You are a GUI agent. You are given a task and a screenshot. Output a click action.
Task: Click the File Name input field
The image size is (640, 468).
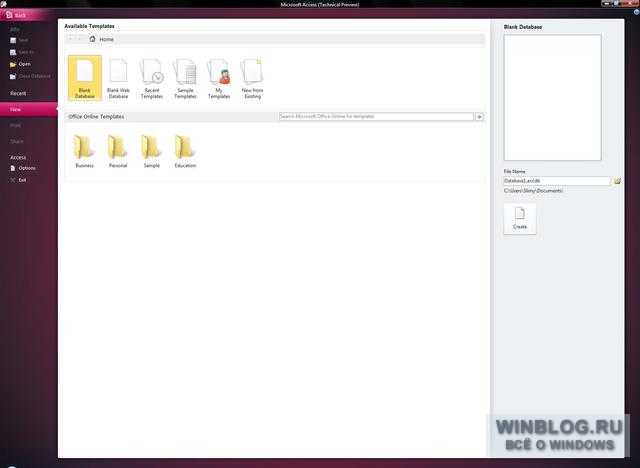coord(557,180)
